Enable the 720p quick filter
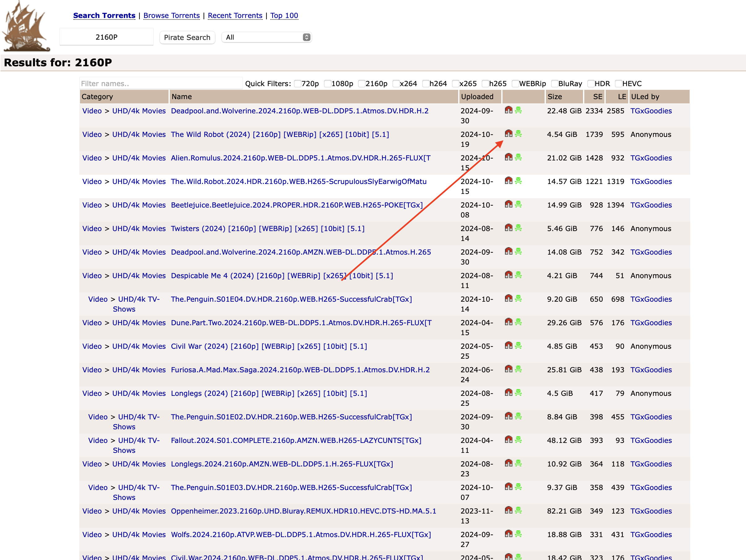The width and height of the screenshot is (746, 560). pos(297,84)
